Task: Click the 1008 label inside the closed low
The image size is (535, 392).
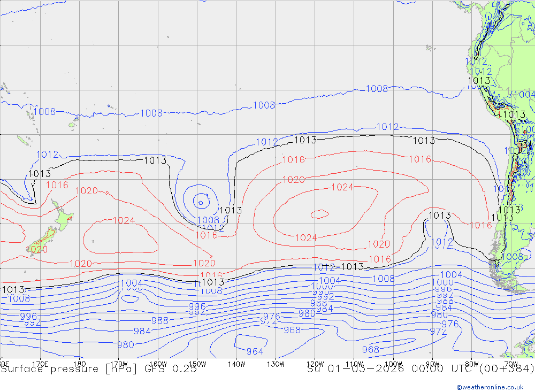Action: click(208, 220)
